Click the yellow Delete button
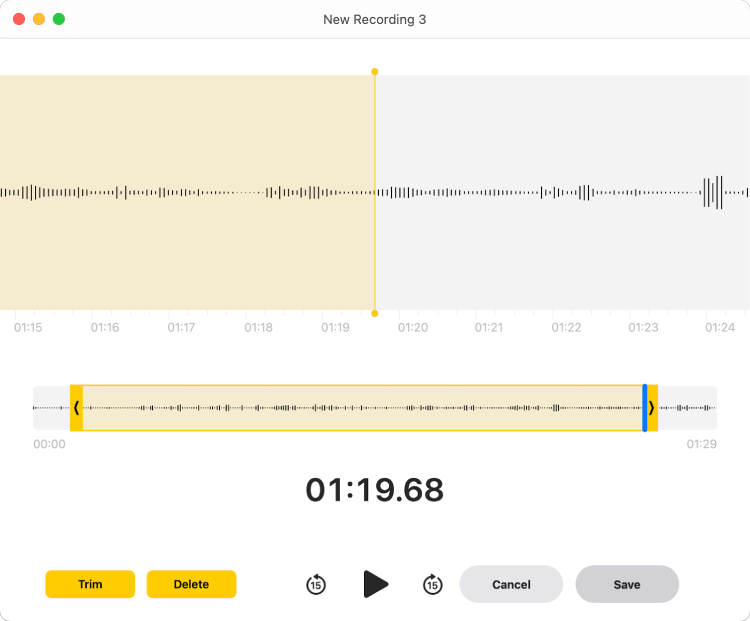 (191, 584)
